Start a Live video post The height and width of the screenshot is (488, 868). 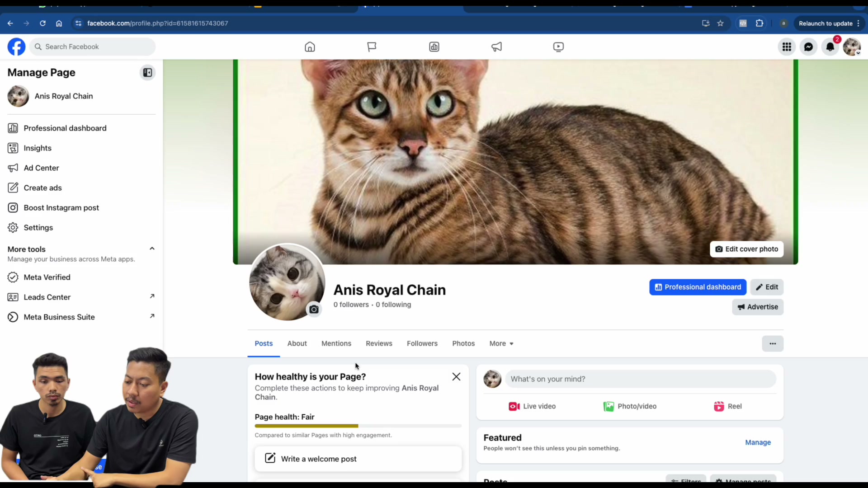(x=532, y=406)
